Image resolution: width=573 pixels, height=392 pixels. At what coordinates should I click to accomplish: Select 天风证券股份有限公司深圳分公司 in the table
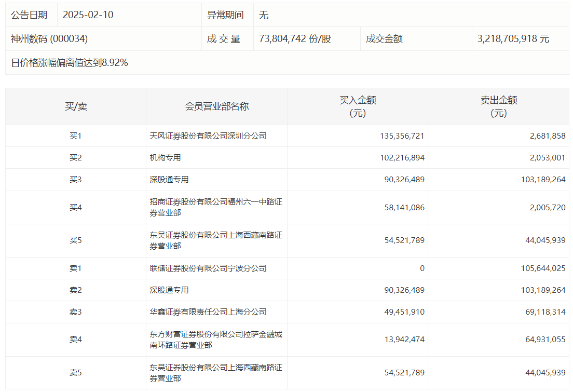click(208, 136)
